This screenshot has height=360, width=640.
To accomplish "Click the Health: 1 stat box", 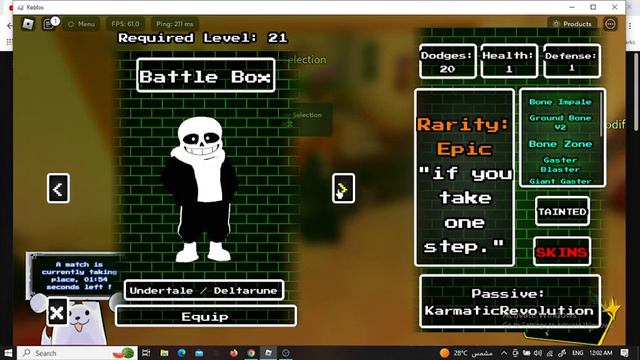I will (509, 61).
